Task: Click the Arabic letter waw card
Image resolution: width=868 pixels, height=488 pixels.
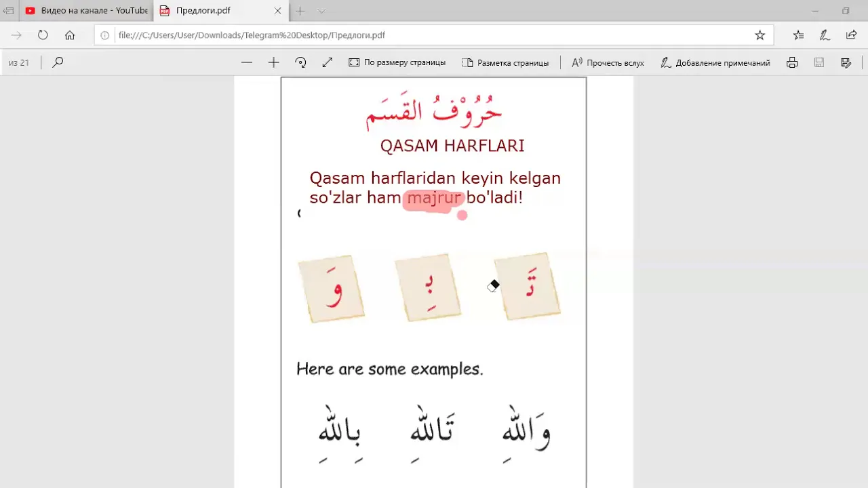Action: [x=332, y=288]
